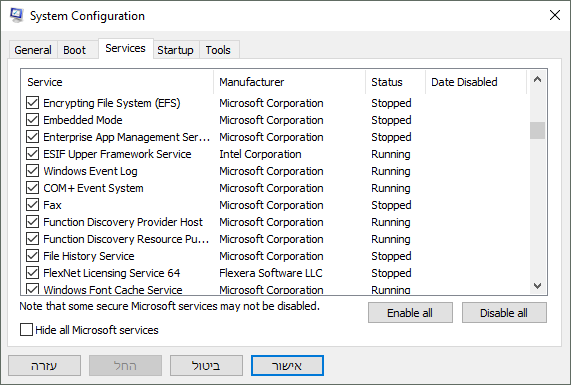The width and height of the screenshot is (571, 385).
Task: Click the System Configuration title icon
Action: pos(16,16)
